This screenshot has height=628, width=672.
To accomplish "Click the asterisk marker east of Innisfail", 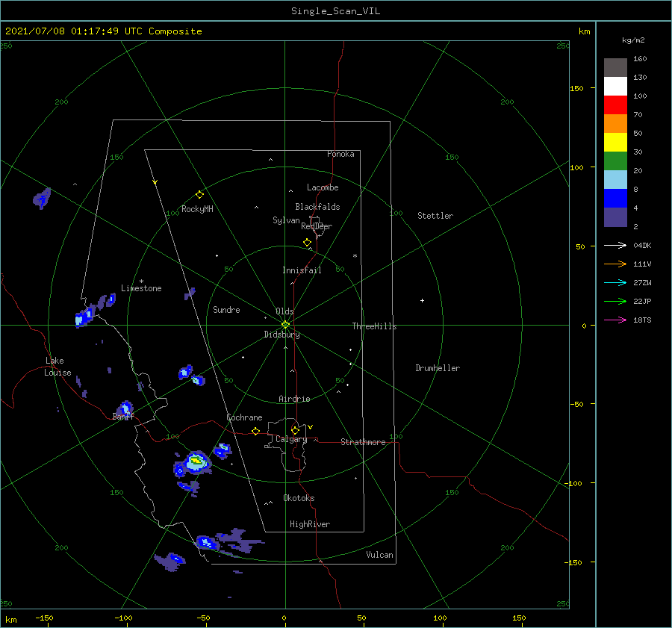I will (355, 256).
